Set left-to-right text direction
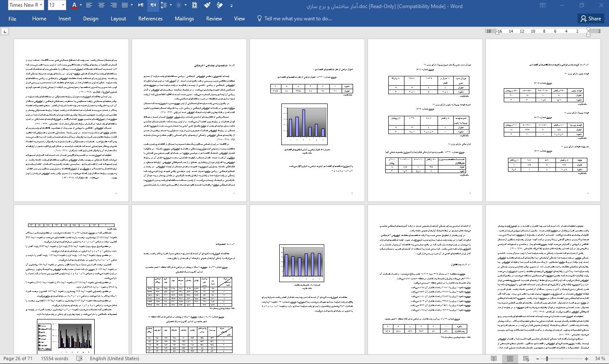The height and width of the screenshot is (364, 609). pyautogui.click(x=140, y=5)
